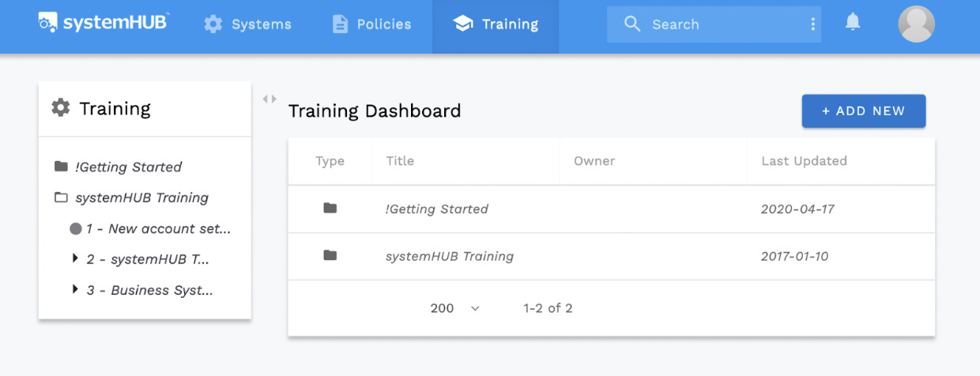Switch to the Policies tab

click(371, 24)
